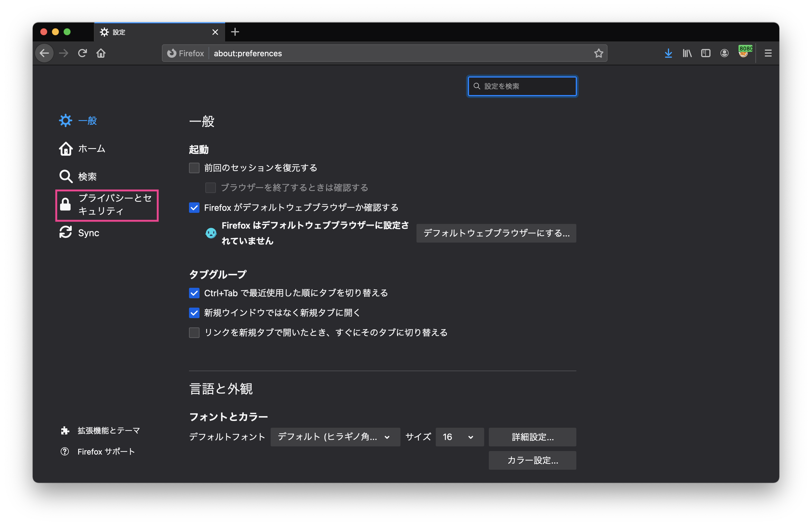Open the Firefox account avatar icon
This screenshot has height=526, width=812.
click(x=724, y=53)
